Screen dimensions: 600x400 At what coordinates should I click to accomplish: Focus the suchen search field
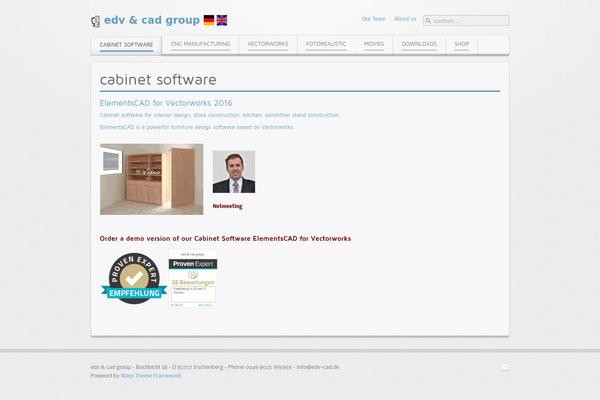click(466, 21)
